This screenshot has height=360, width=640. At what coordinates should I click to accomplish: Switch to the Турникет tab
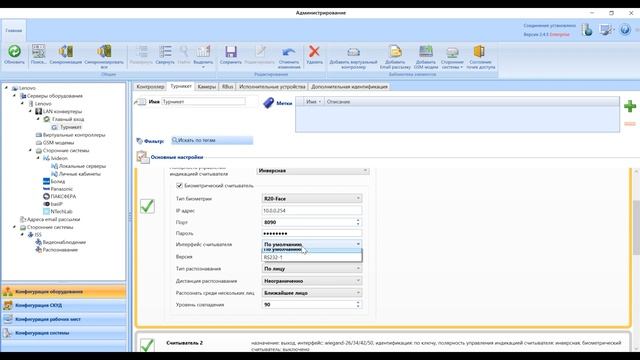click(181, 87)
